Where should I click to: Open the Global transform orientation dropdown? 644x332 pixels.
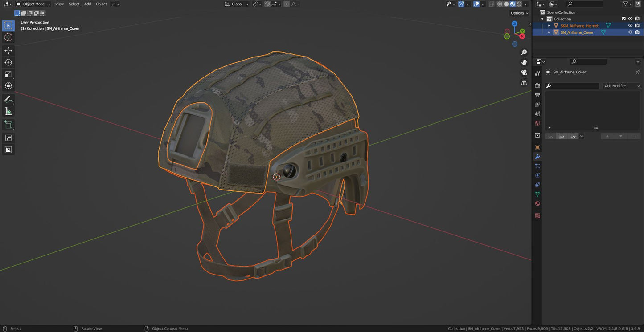click(x=237, y=4)
